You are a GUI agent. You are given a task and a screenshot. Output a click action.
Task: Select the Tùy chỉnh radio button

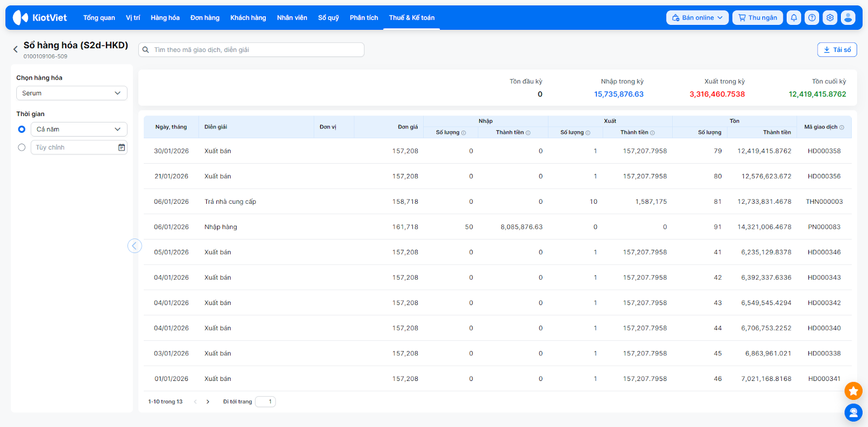(x=22, y=147)
